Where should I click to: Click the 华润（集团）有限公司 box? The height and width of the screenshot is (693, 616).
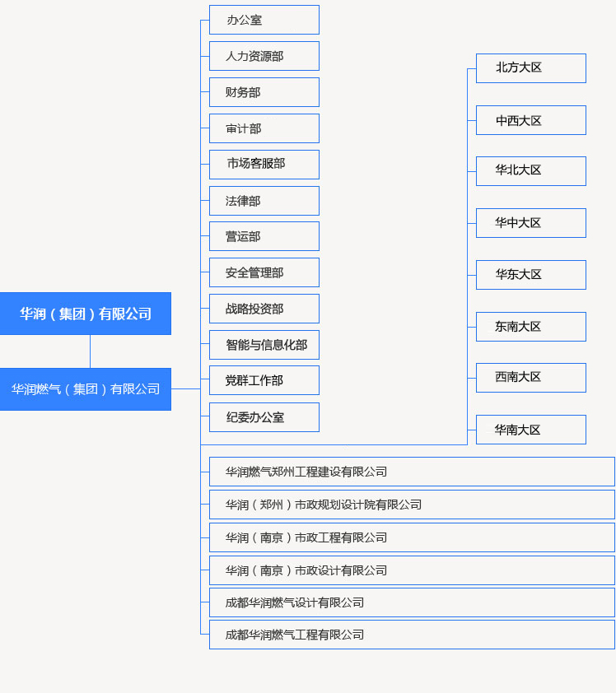[86, 314]
